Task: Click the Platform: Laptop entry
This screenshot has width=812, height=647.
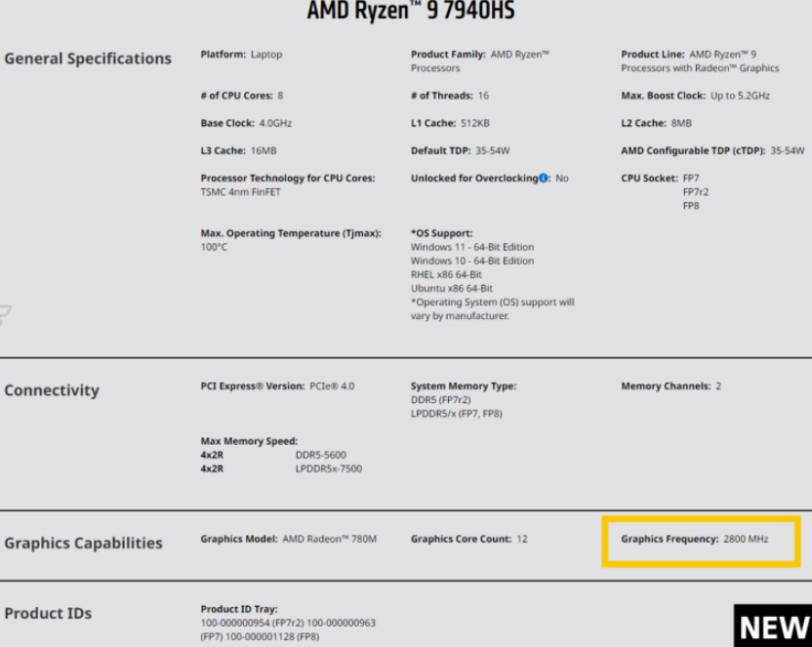Action: (241, 55)
